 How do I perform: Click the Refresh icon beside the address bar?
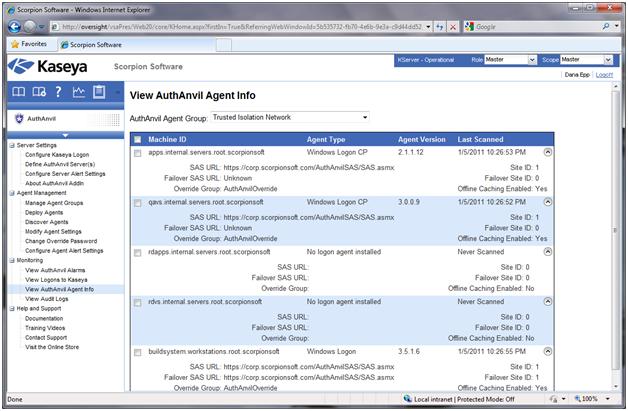440,27
